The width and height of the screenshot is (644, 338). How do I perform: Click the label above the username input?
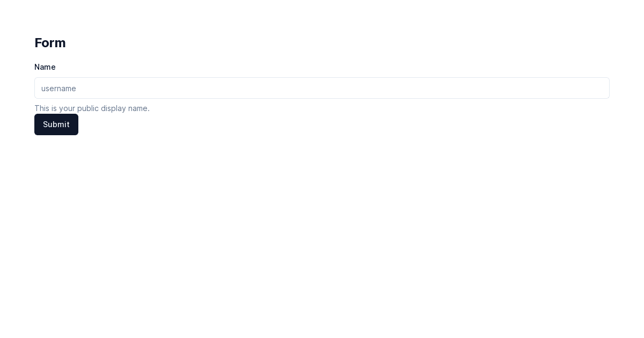(x=45, y=67)
